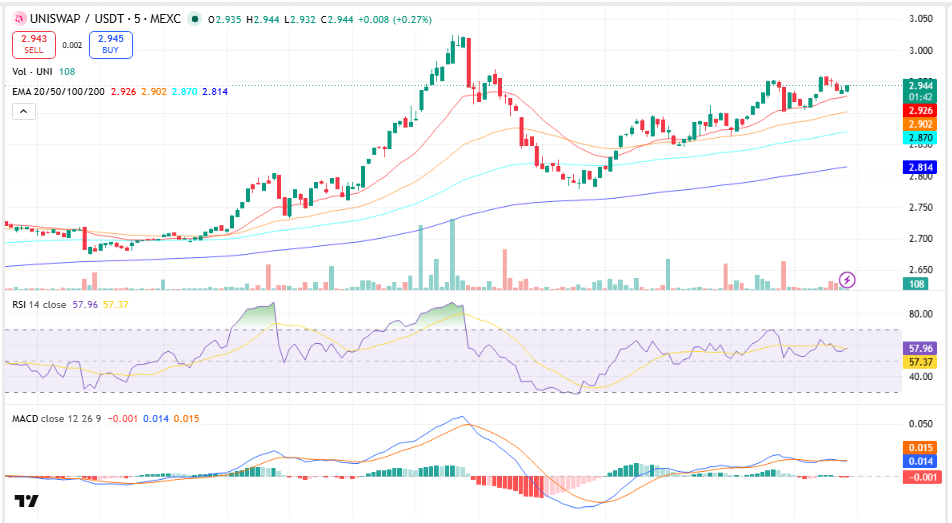The height and width of the screenshot is (523, 952).
Task: Click the 2.943 SELL button
Action: [34, 44]
